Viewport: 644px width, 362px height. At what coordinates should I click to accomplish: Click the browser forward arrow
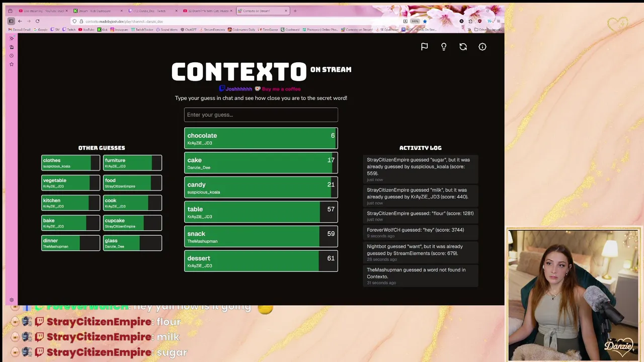click(29, 21)
